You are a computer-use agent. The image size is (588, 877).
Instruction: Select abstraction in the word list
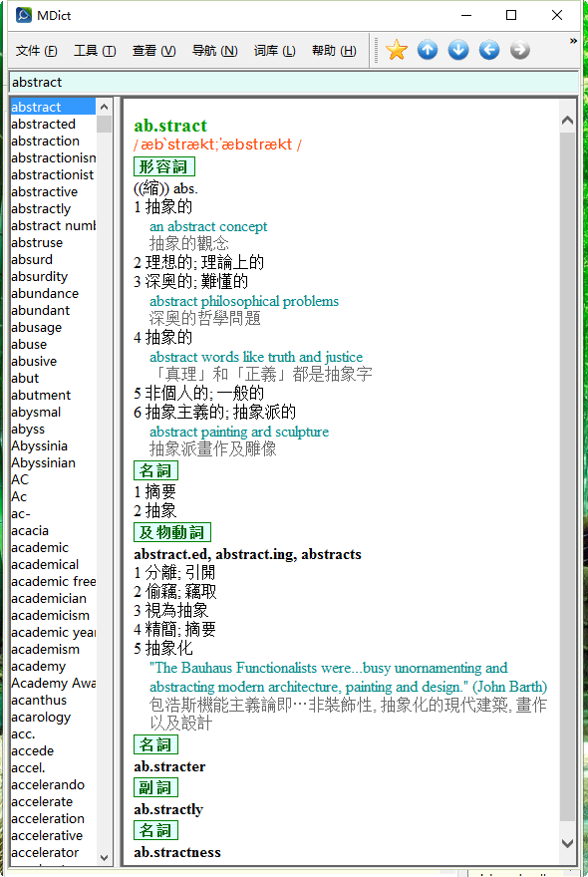pos(45,141)
